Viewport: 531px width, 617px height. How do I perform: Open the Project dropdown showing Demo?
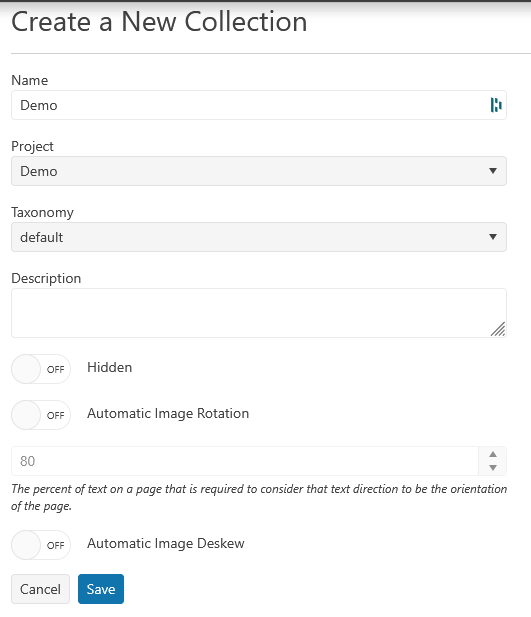point(259,171)
